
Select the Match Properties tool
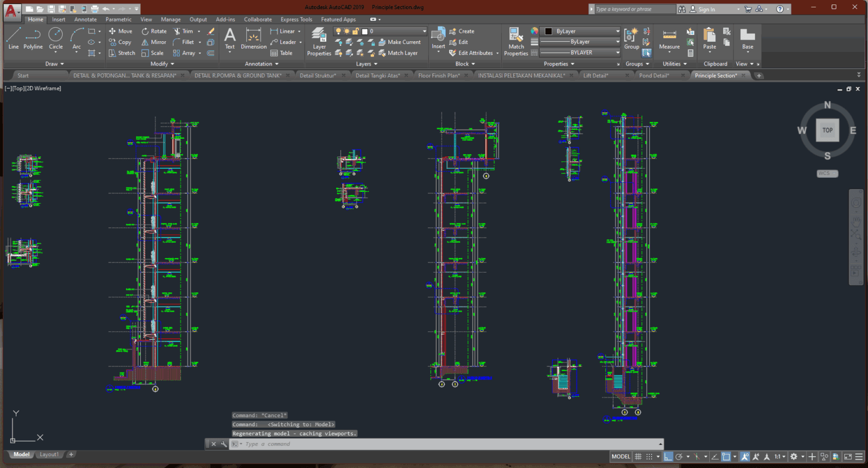(x=515, y=40)
